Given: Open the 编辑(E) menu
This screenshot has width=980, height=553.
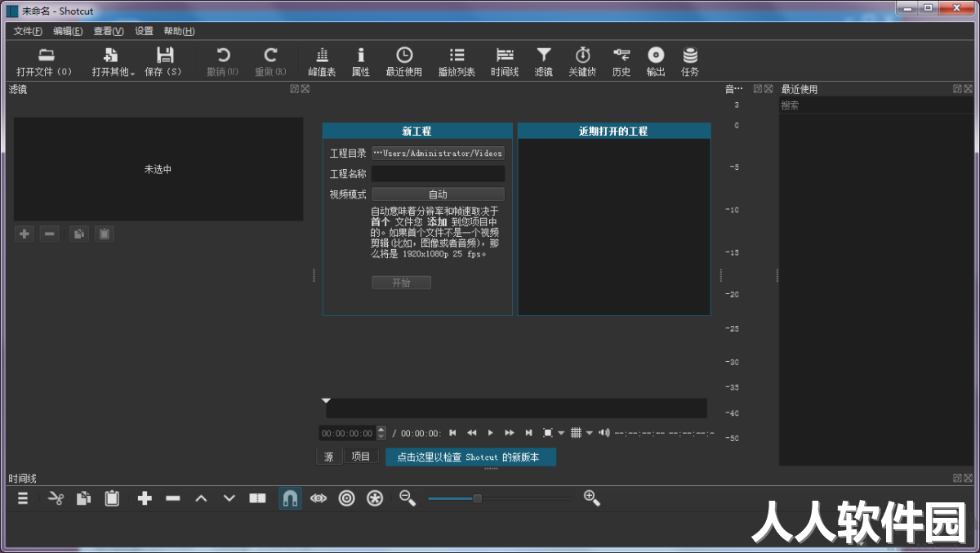Looking at the screenshot, I should click(68, 31).
